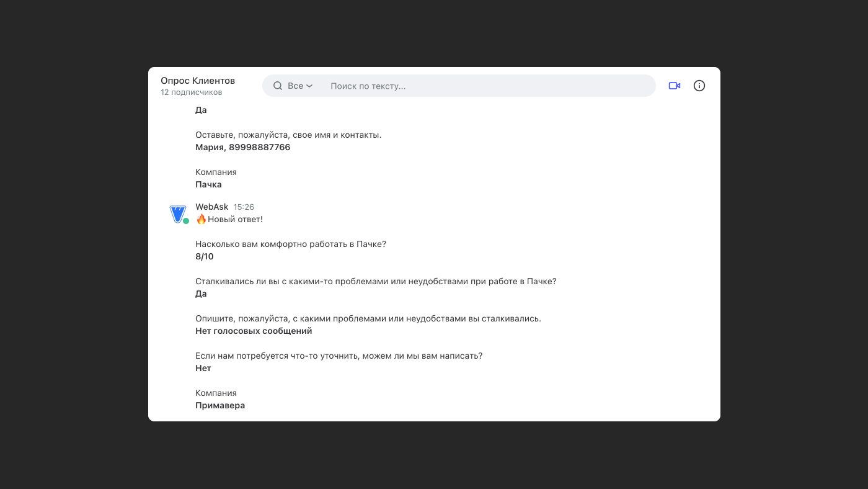Click the question "Насколько вам комфортно работать в Пачке?"
The width and height of the screenshot is (868, 489).
tap(291, 244)
